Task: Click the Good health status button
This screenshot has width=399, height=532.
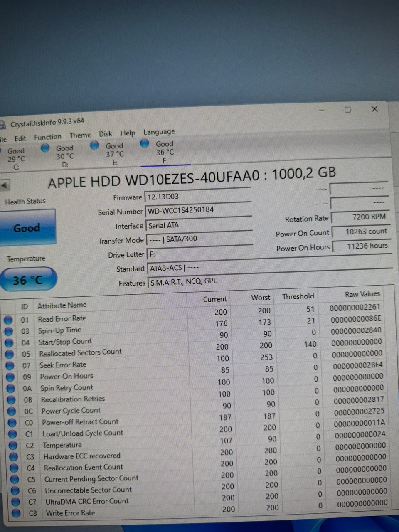Action: coord(27,228)
